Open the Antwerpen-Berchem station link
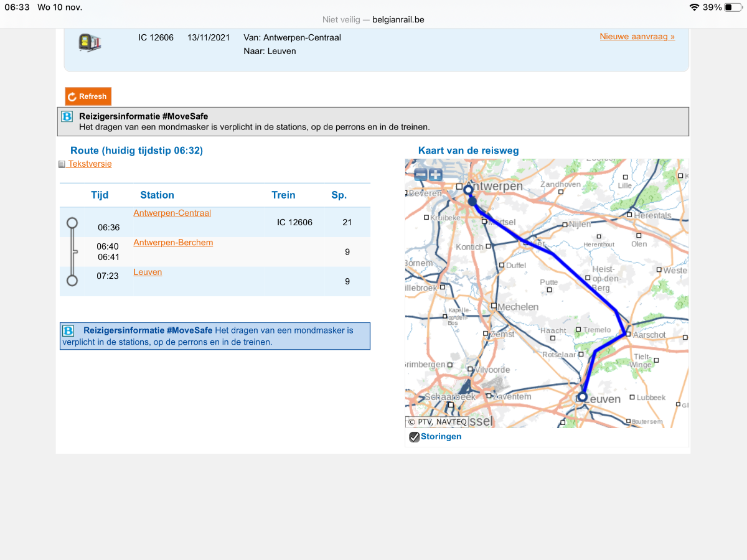The image size is (747, 560). tap(173, 242)
